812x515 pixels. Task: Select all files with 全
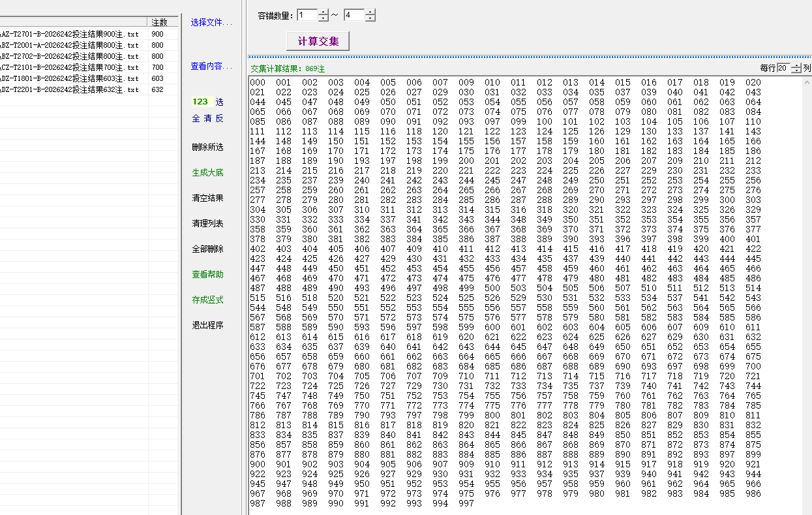tap(196, 118)
